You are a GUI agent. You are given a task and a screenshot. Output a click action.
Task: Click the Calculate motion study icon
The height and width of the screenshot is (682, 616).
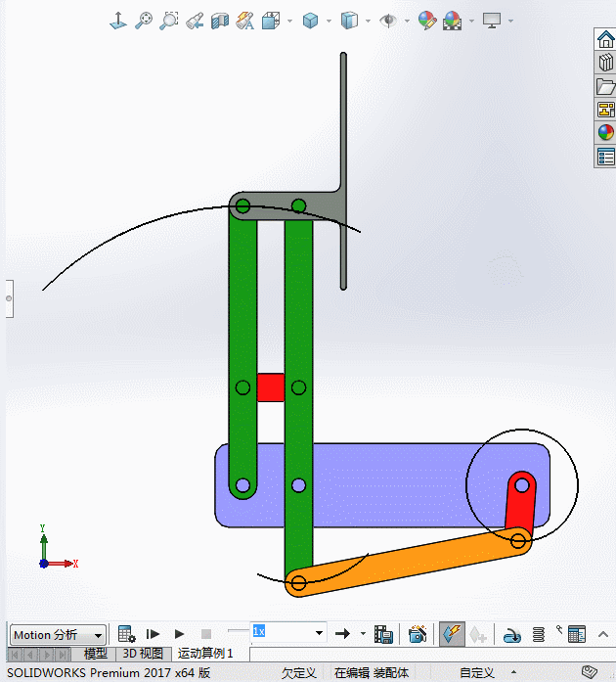(127, 634)
